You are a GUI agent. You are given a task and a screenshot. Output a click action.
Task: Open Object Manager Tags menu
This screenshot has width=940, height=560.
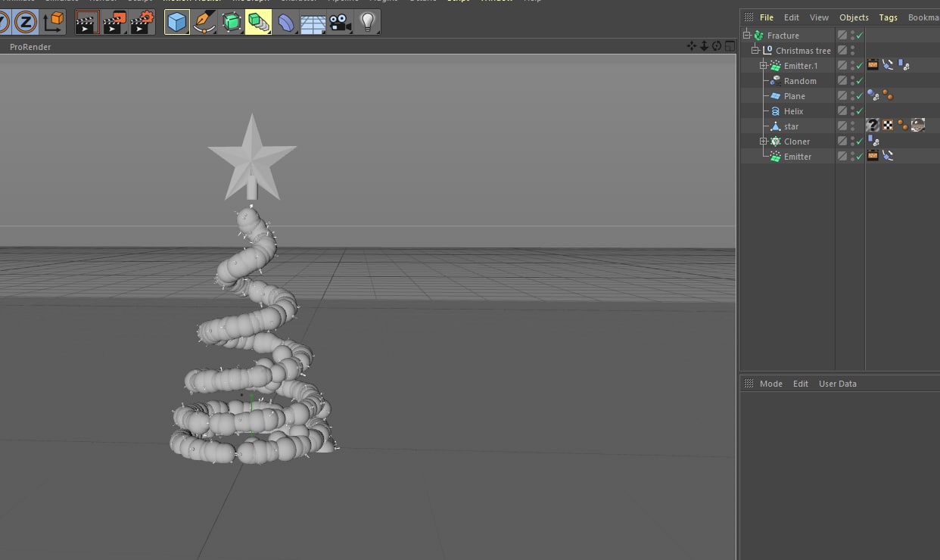pos(889,17)
